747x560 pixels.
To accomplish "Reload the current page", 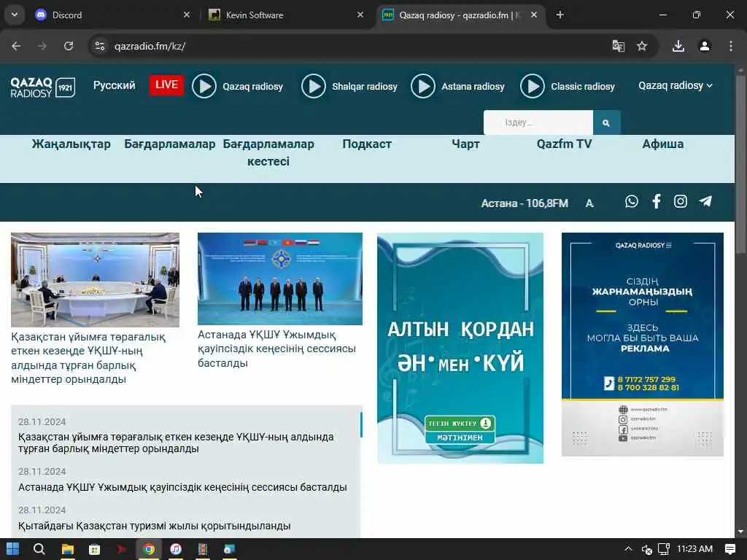I will point(69,46).
